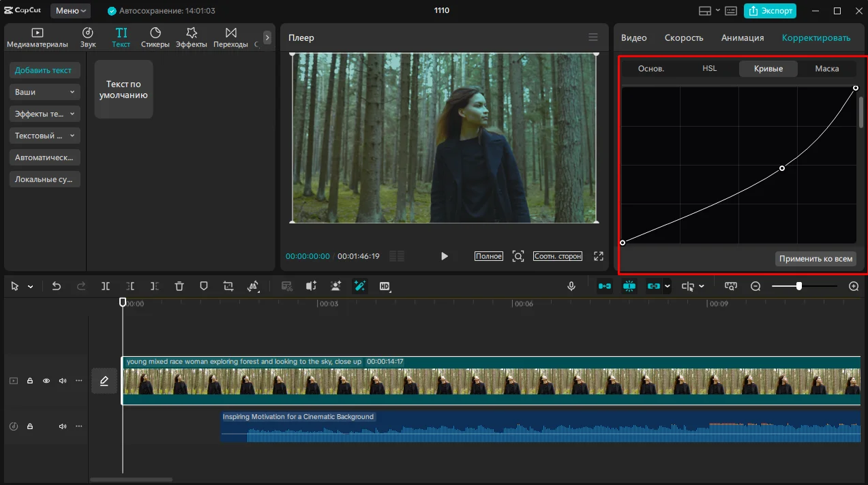Screen dimensions: 868x485
Task: Click the microphone voiceover record icon
Action: pos(571,287)
